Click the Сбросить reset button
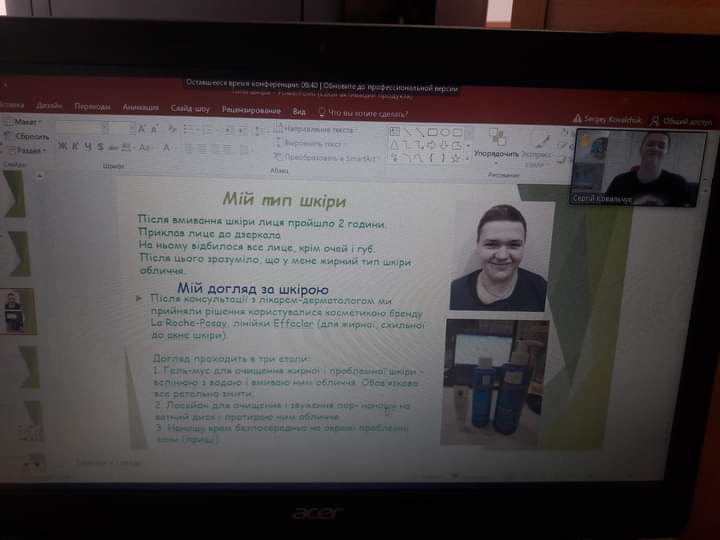The image size is (720, 540). (30, 136)
